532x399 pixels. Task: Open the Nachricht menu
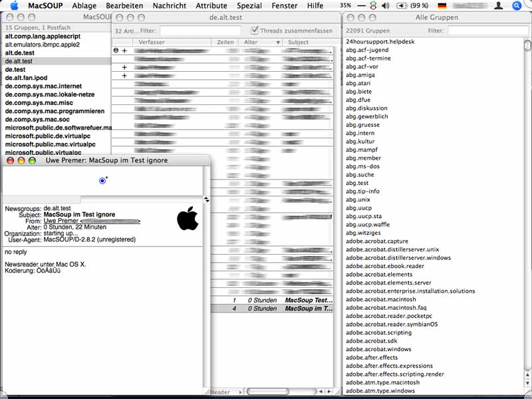pyautogui.click(x=169, y=5)
